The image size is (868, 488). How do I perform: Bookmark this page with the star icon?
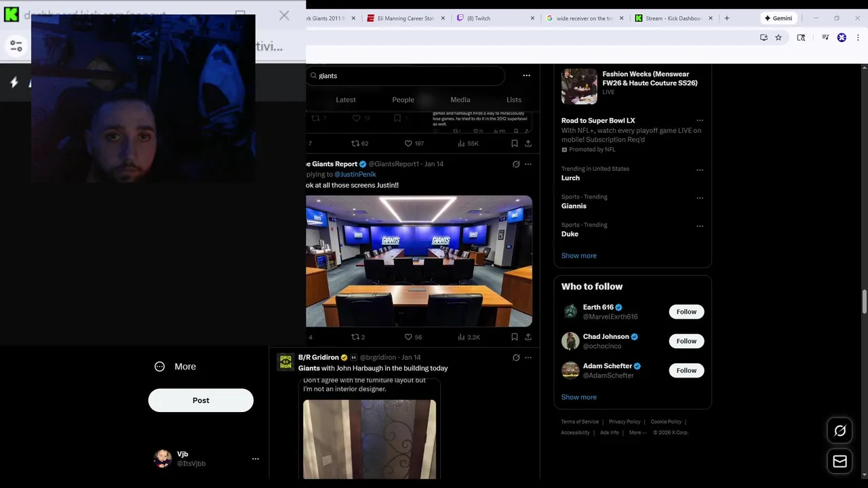[778, 38]
